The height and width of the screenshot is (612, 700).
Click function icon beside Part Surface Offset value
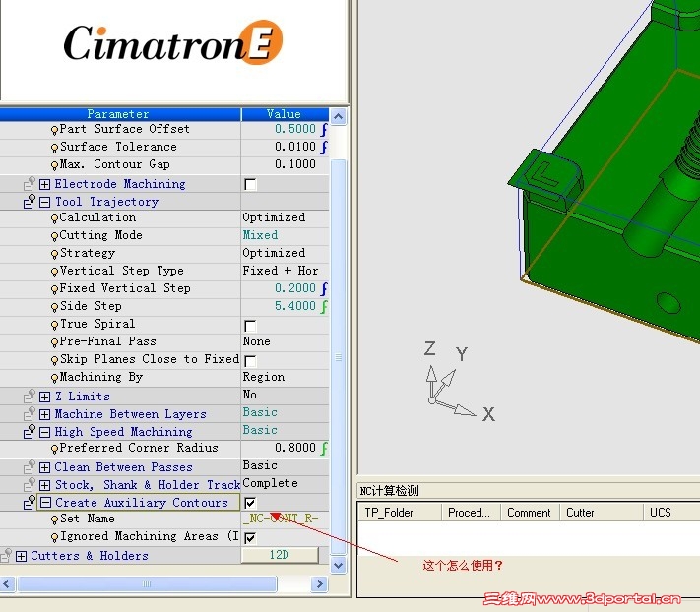324,129
